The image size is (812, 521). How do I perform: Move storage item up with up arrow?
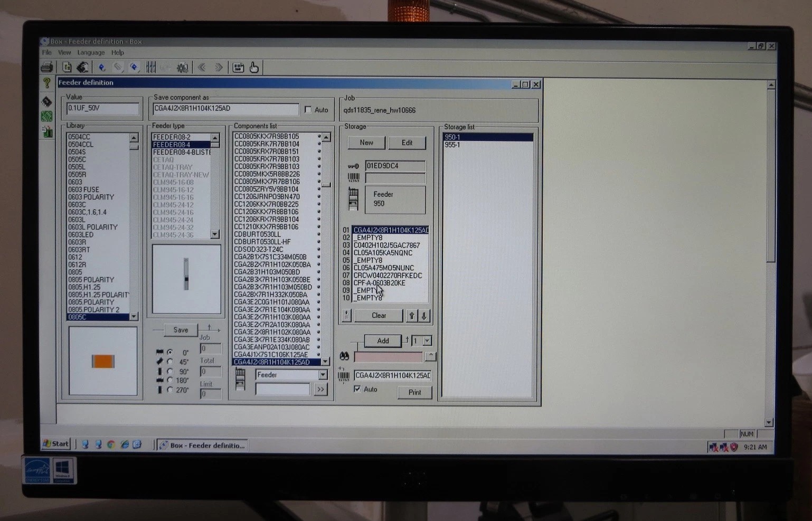412,316
